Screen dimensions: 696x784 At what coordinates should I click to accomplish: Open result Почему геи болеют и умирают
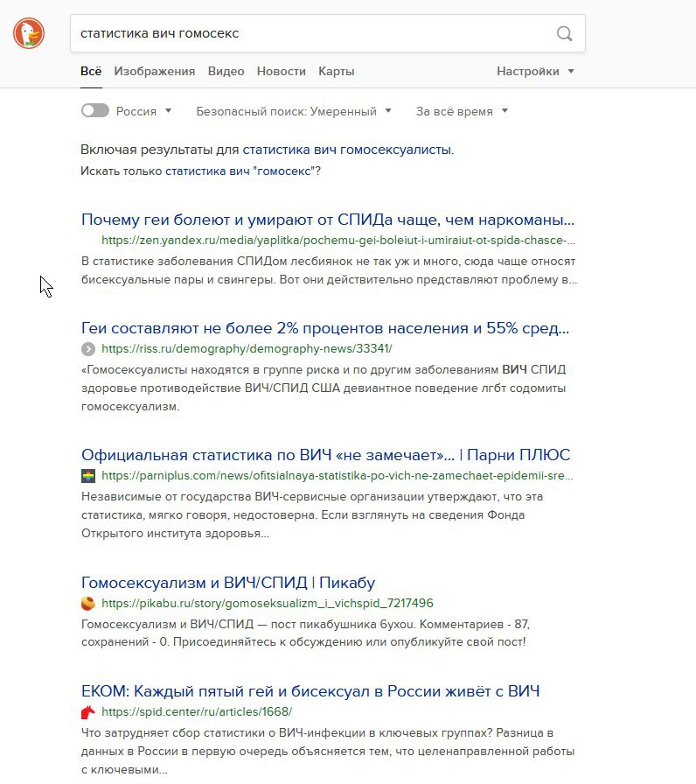[328, 220]
